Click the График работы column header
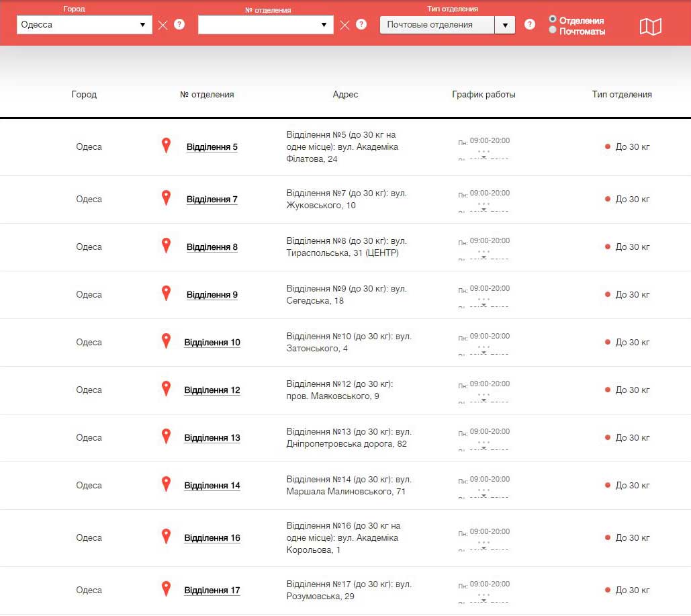Image resolution: width=691 pixels, height=616 pixels. click(483, 95)
